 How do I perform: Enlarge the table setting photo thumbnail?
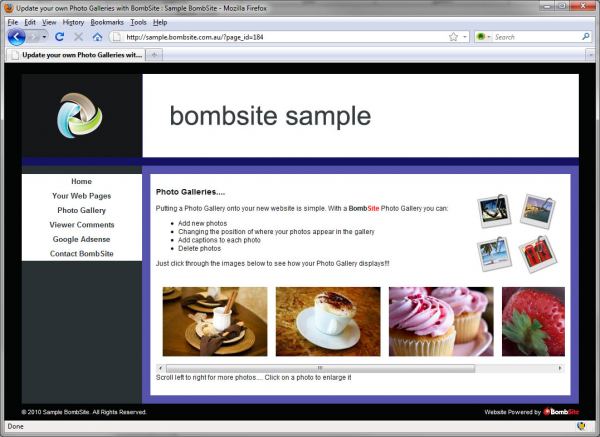[x=215, y=321]
